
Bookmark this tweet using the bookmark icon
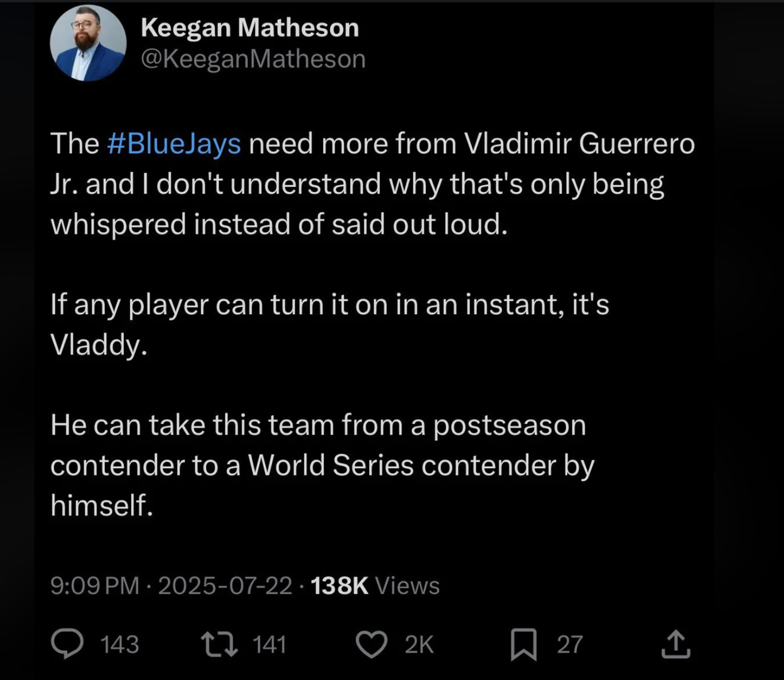coord(523,644)
